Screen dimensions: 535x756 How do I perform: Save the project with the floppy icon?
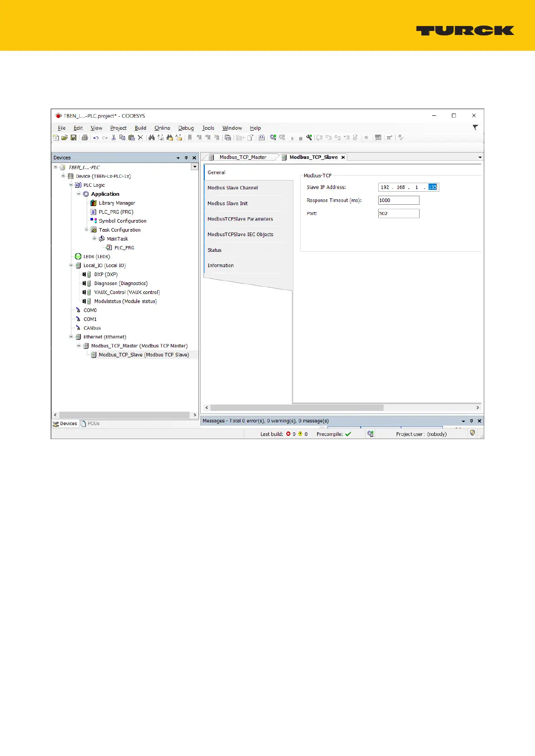click(73, 138)
